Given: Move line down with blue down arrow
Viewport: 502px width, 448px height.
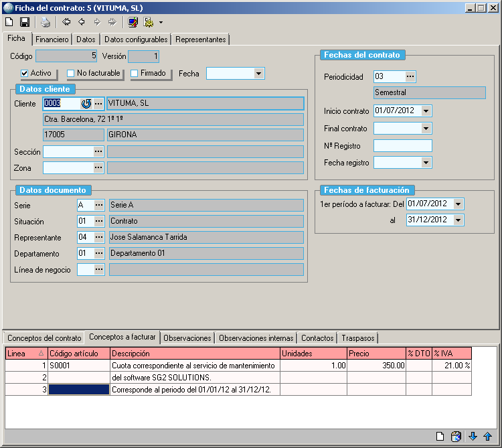Looking at the screenshot, I should click(x=473, y=436).
